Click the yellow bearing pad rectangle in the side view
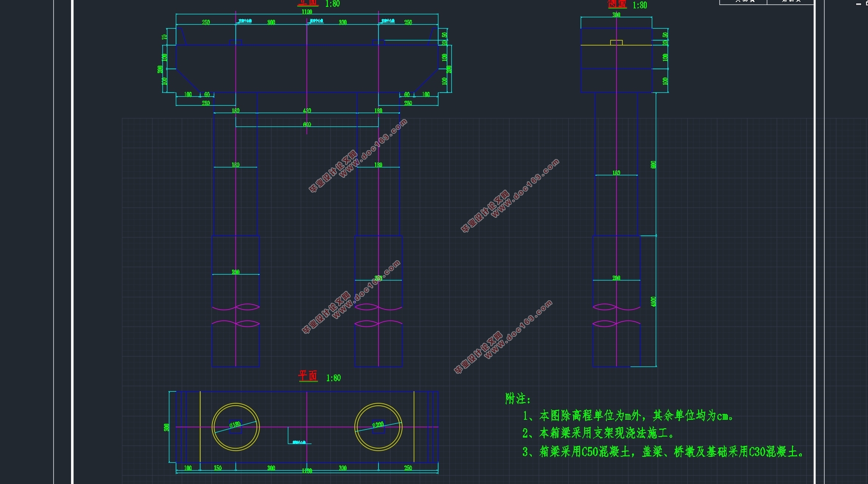This screenshot has width=868, height=484. tap(616, 43)
